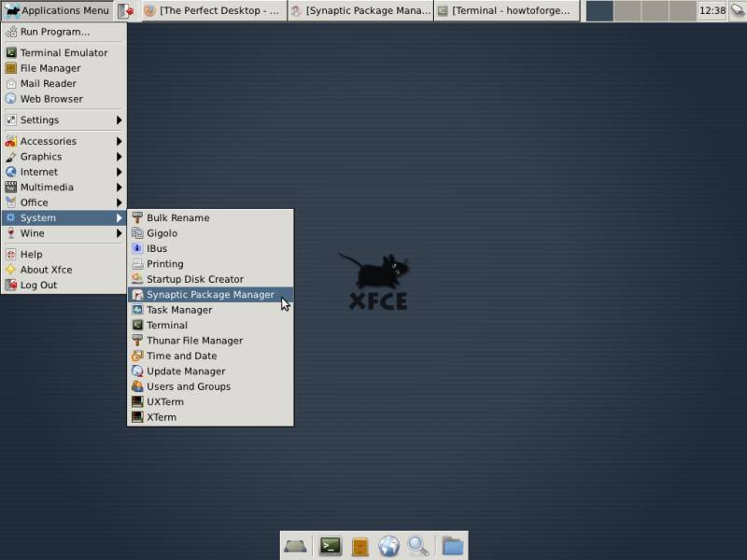Screen dimensions: 747x560
Task: Select the second workspace in the pager
Action: point(627,10)
